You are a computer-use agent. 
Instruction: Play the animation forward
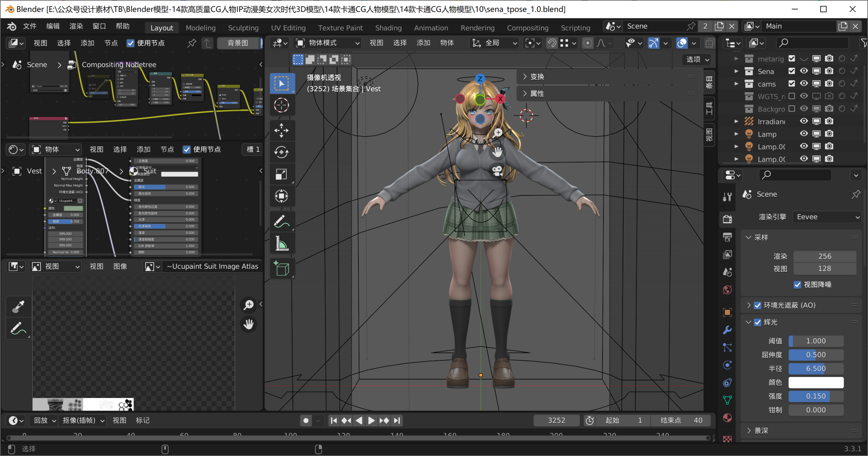click(371, 420)
